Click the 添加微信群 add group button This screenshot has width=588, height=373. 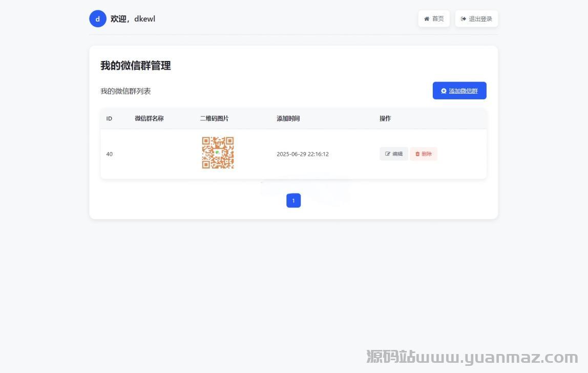coord(459,91)
